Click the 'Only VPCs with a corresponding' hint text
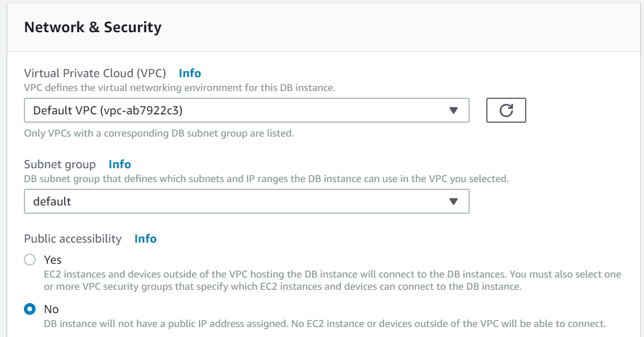This screenshot has height=337, width=644. click(159, 133)
